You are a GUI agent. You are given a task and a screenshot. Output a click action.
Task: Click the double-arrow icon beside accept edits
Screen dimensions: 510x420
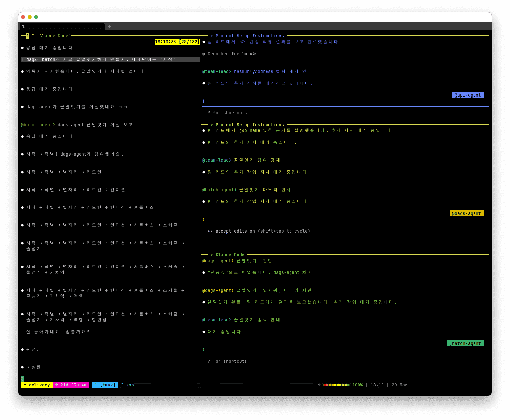pos(210,231)
